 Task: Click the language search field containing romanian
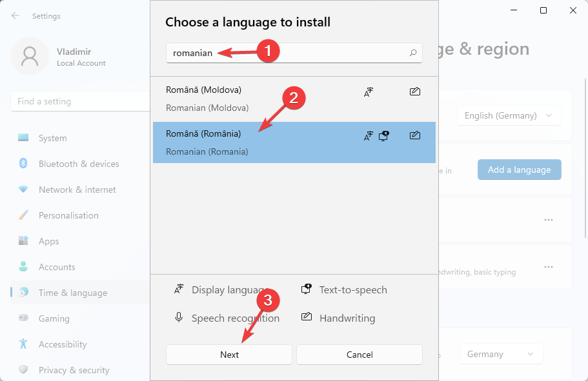284,54
